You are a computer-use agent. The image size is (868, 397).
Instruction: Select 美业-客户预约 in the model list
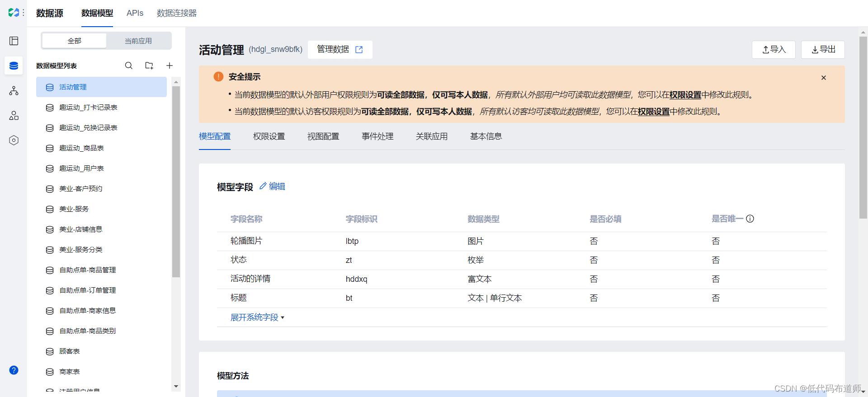(101, 189)
